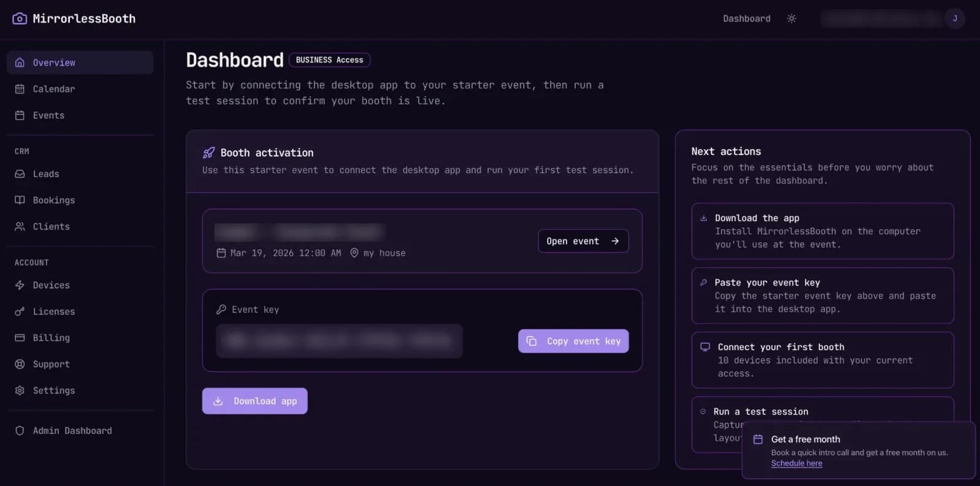The width and height of the screenshot is (980, 486).
Task: Open the Calendar sidebar item
Action: point(80,89)
